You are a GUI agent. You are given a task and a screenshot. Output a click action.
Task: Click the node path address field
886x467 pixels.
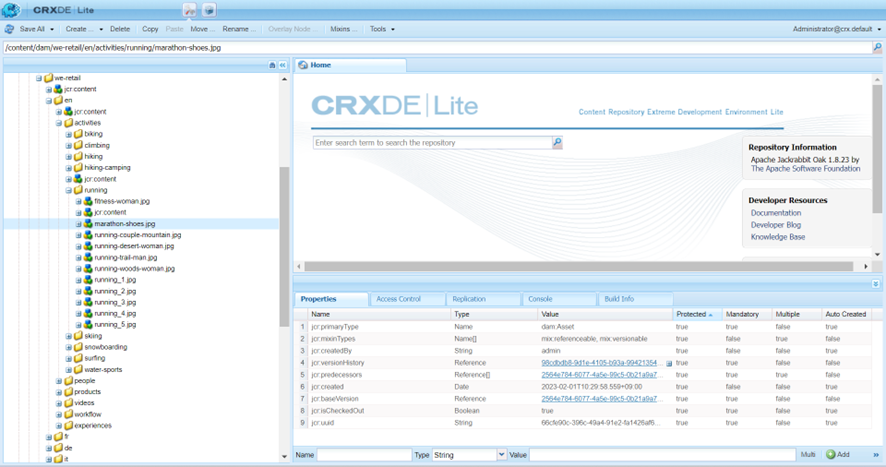pyautogui.click(x=438, y=47)
